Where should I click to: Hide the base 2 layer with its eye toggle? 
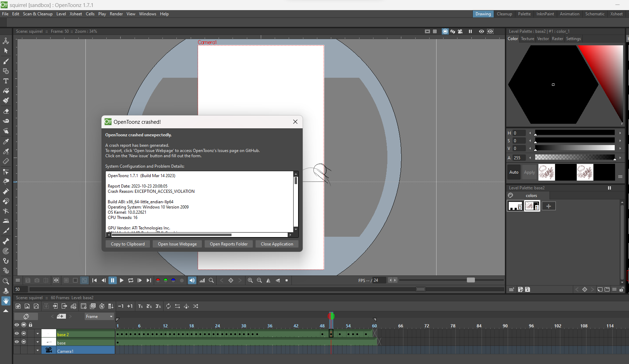click(16, 334)
